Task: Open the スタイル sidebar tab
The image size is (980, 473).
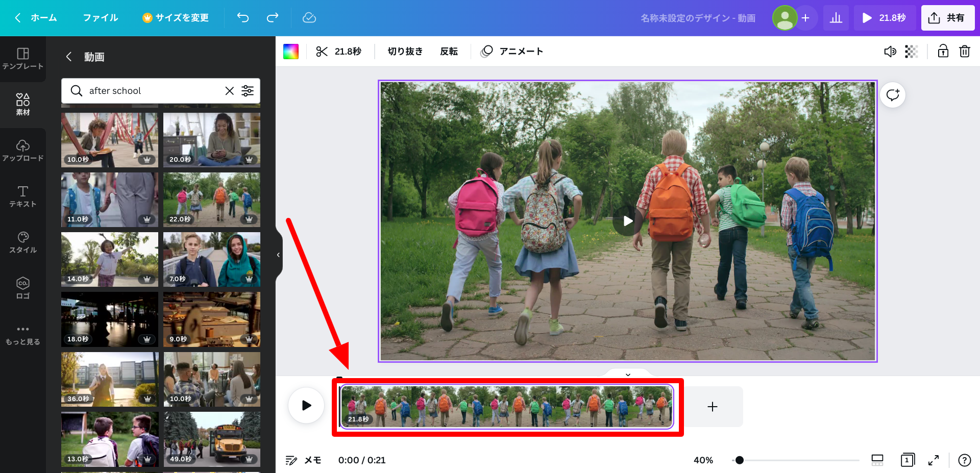Action: click(23, 242)
